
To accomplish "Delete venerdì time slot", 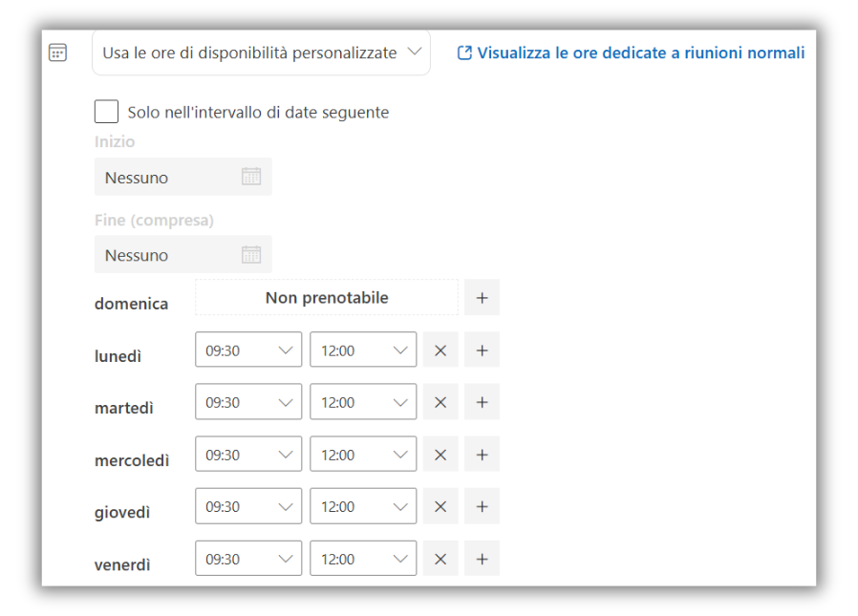I will 440,559.
